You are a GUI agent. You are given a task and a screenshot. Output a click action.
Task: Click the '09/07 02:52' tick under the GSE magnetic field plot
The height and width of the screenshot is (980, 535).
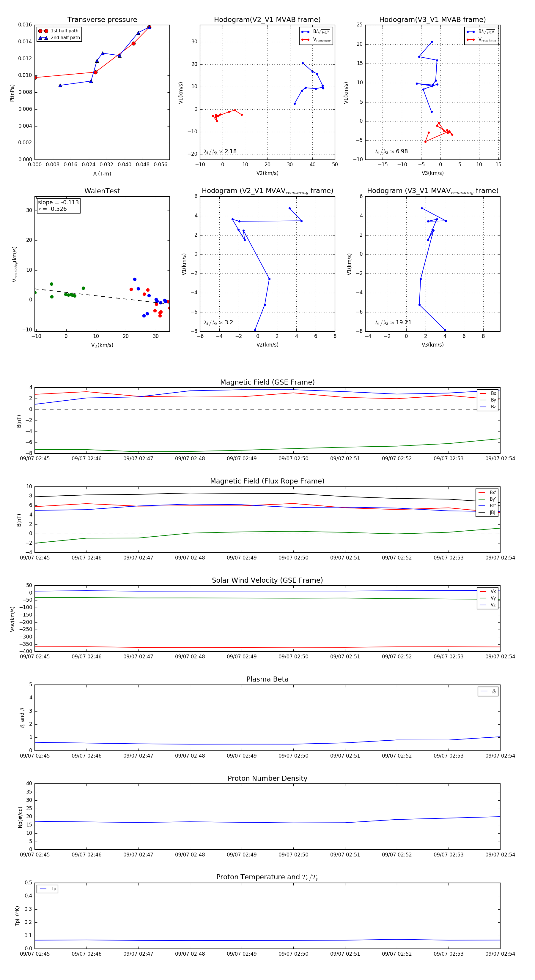[x=397, y=459]
